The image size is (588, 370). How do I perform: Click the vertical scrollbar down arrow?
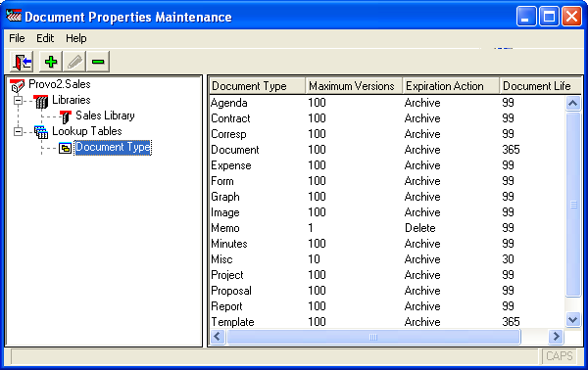[573, 320]
